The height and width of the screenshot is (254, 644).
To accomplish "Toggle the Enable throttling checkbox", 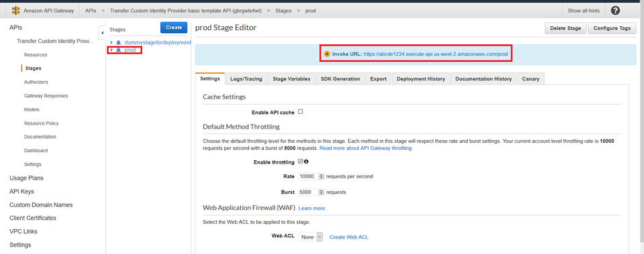I will point(301,162).
